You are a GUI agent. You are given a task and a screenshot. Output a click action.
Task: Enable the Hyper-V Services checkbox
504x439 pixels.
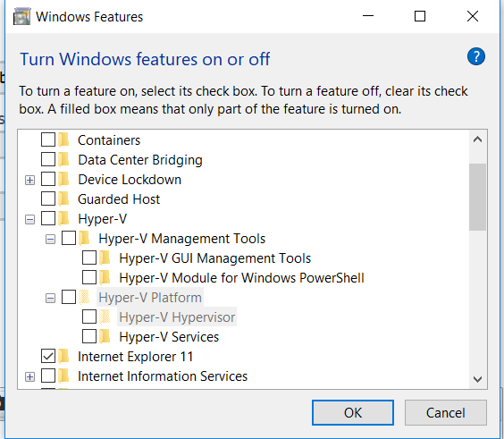tap(89, 336)
